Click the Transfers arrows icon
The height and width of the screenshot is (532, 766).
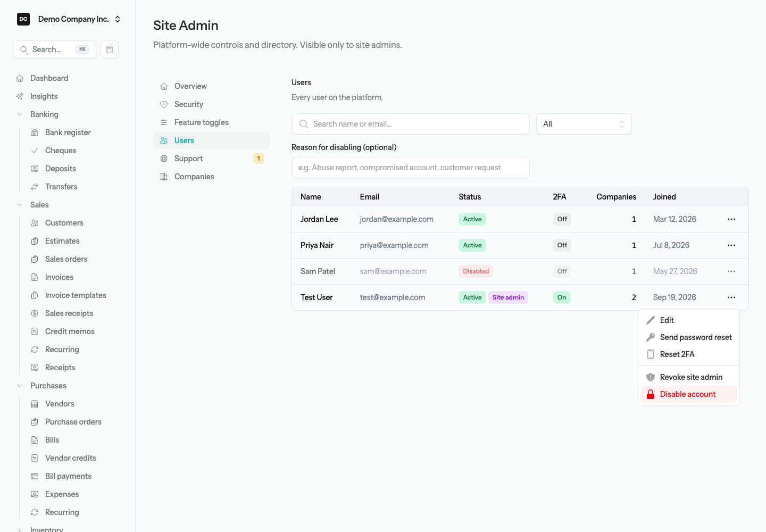click(x=35, y=187)
